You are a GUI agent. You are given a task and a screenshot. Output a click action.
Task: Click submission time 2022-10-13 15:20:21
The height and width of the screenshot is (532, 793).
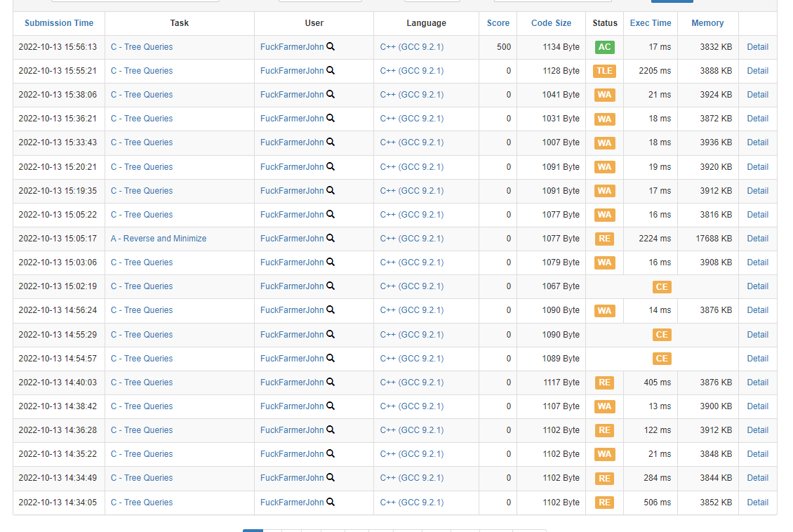pyautogui.click(x=58, y=167)
